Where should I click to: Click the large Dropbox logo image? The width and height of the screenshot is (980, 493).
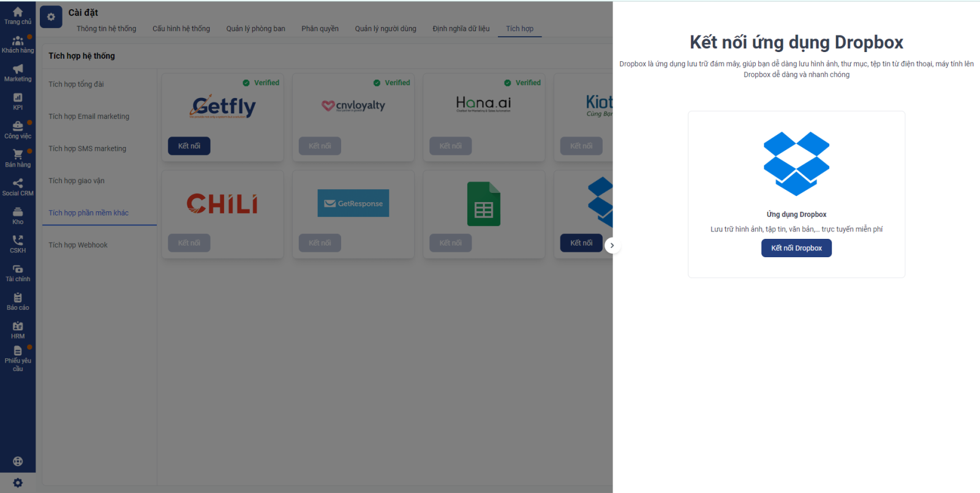(796, 164)
